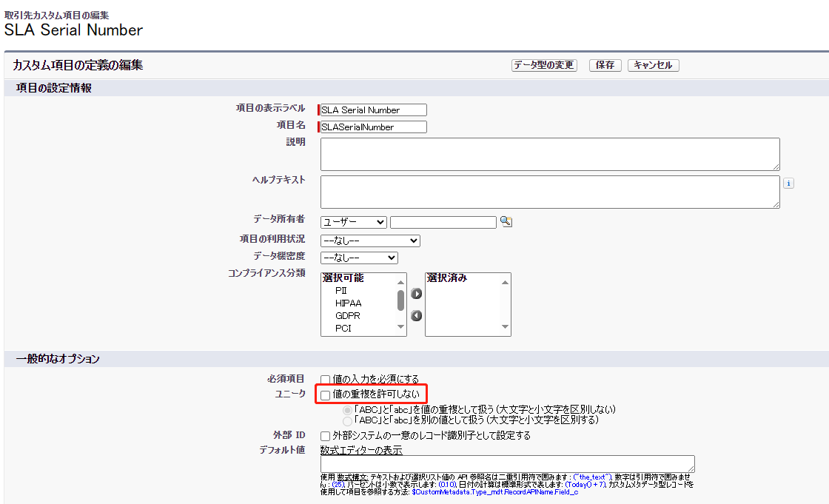Select case-insensitive duplicate radio option
The image size is (829, 504).
(347, 409)
